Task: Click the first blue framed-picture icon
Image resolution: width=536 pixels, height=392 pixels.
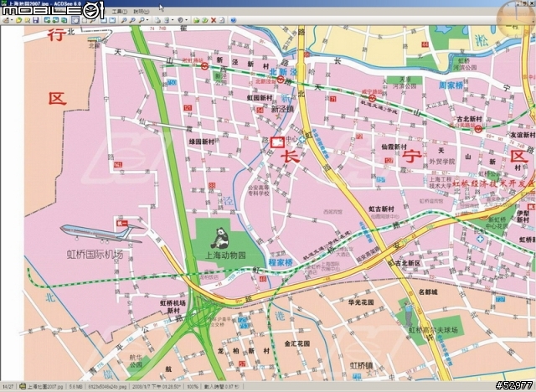Action: [104, 20]
